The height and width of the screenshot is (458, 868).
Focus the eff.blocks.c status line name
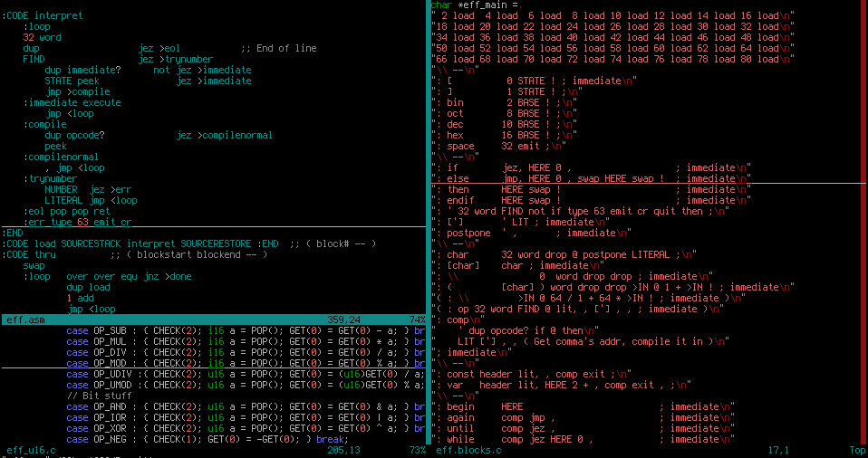tap(468, 450)
